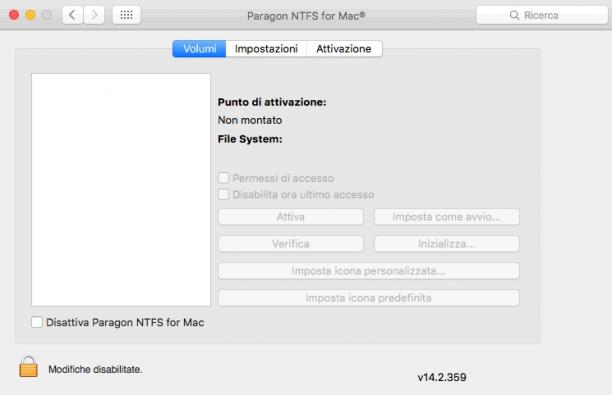Image resolution: width=612 pixels, height=395 pixels.
Task: Open the Impostazioni tab
Action: (266, 49)
